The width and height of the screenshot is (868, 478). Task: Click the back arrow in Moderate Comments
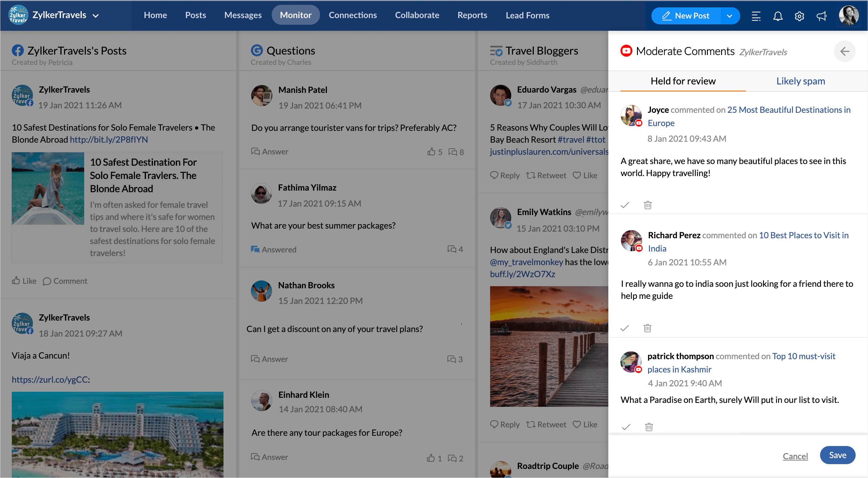844,52
